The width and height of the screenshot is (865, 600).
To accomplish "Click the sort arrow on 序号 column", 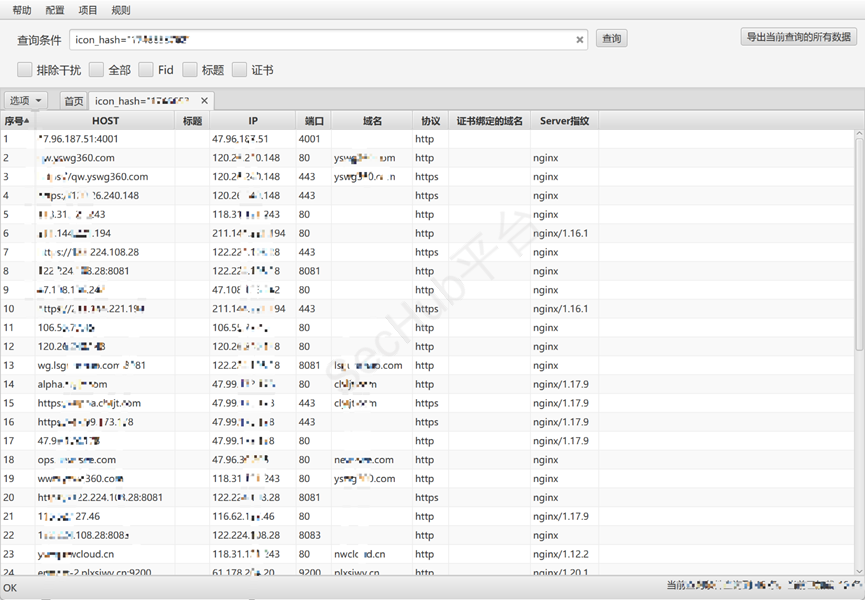I will [x=26, y=121].
